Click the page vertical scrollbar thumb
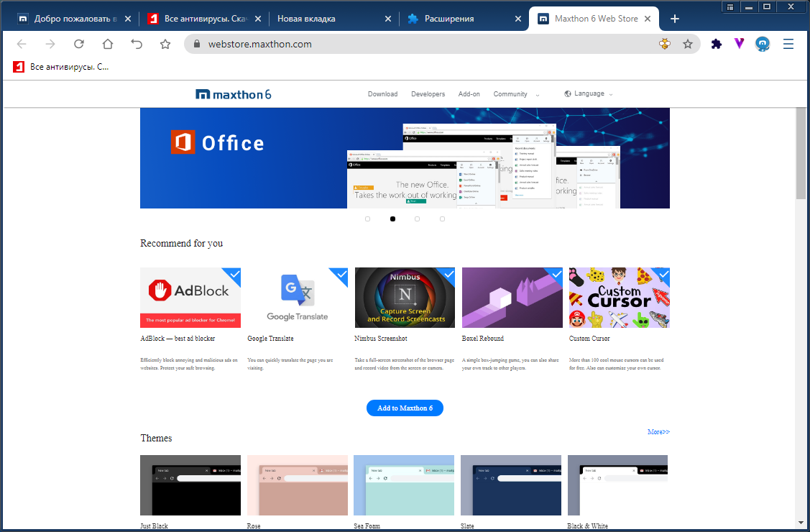810x532 pixels. click(x=801, y=153)
